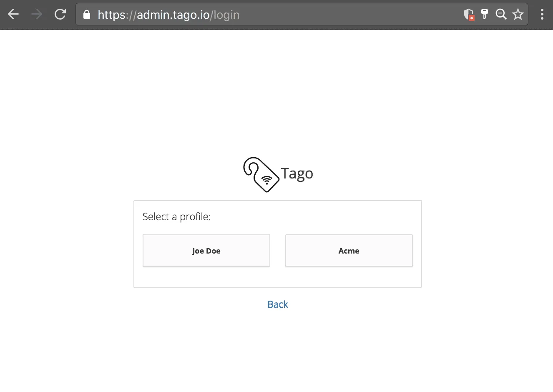Click the Tago wordmark text
Image resolution: width=553 pixels, height=392 pixels.
click(x=297, y=173)
